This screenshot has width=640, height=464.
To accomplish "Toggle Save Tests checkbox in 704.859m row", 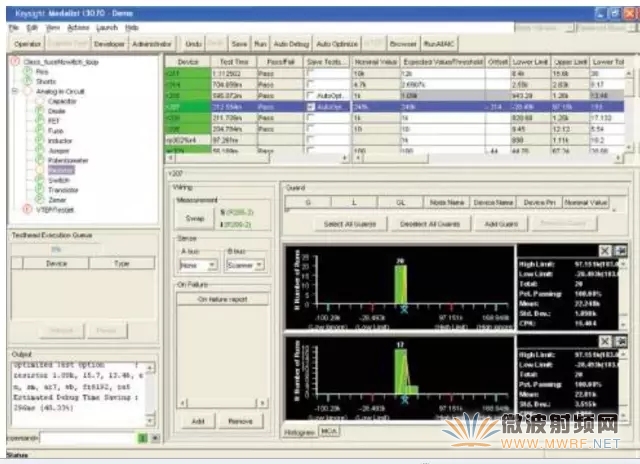I will pos(311,84).
